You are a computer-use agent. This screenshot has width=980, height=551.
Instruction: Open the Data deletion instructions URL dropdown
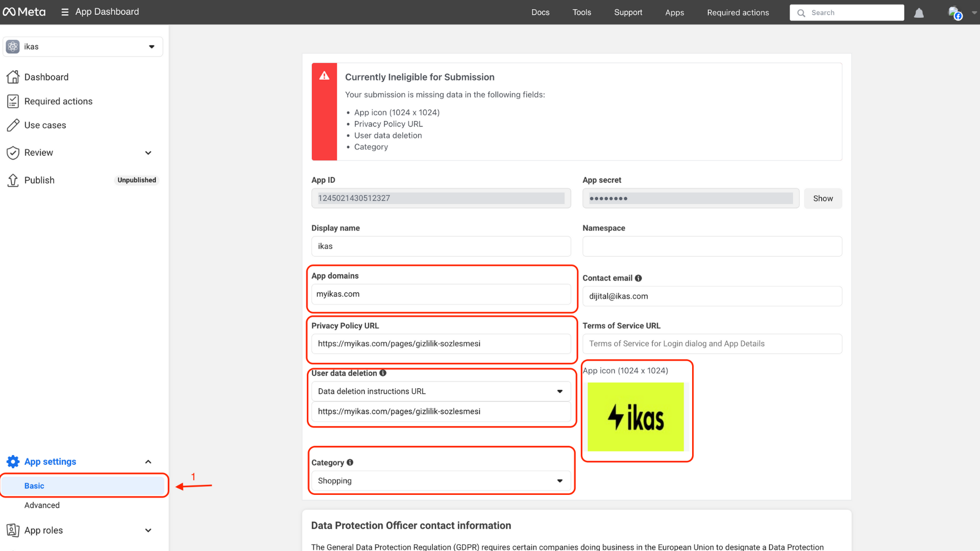click(441, 391)
